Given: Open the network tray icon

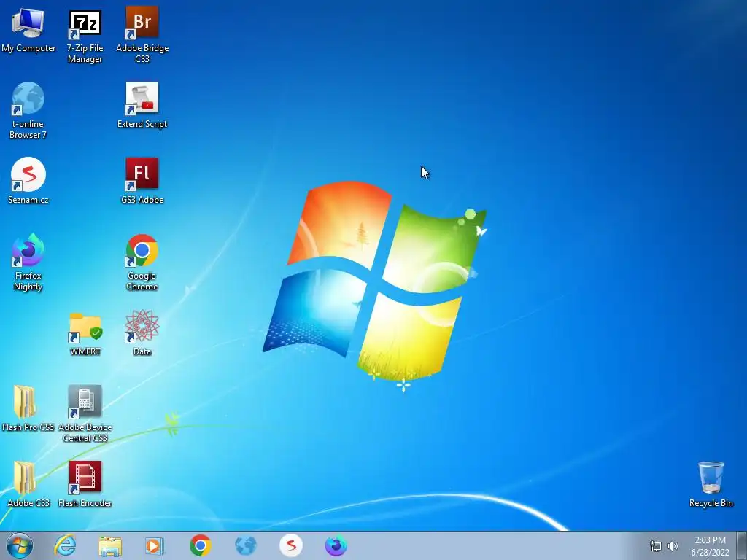Looking at the screenshot, I should tap(656, 546).
